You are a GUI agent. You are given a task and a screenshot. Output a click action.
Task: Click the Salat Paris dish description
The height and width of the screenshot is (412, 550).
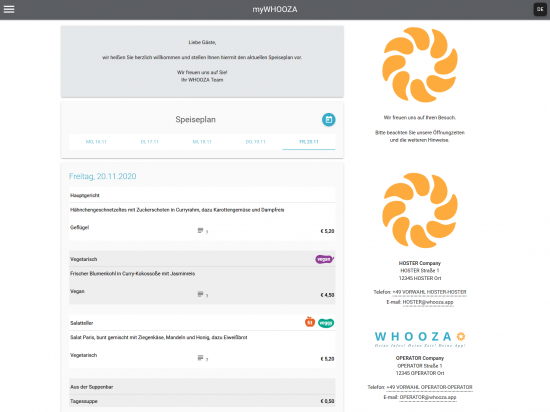click(159, 337)
